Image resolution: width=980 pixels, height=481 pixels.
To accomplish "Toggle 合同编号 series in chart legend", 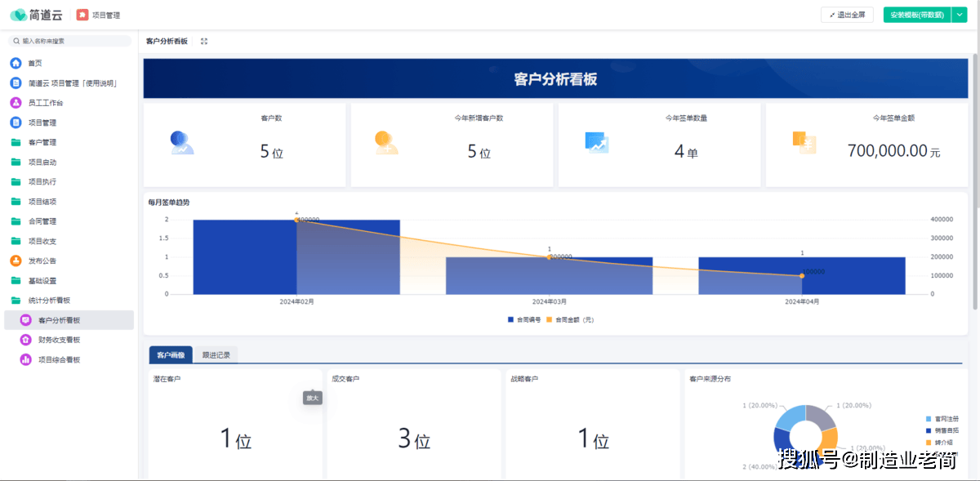I will (x=523, y=320).
